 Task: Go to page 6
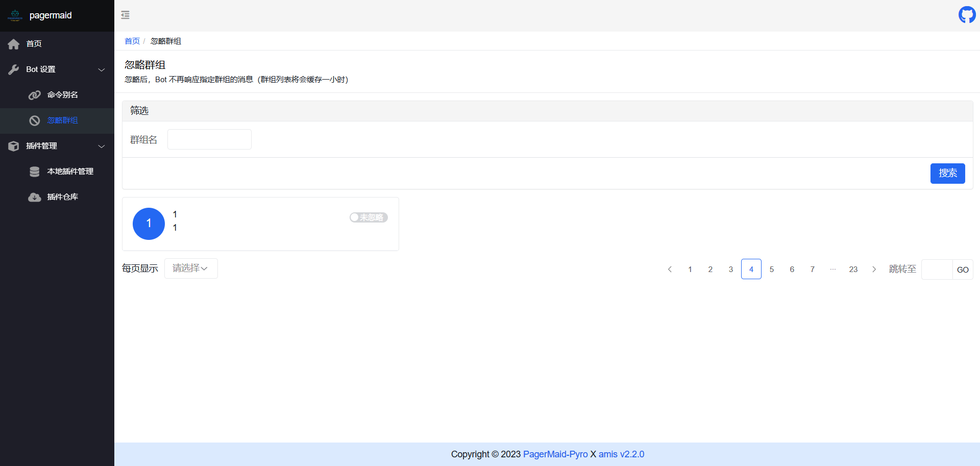tap(792, 269)
